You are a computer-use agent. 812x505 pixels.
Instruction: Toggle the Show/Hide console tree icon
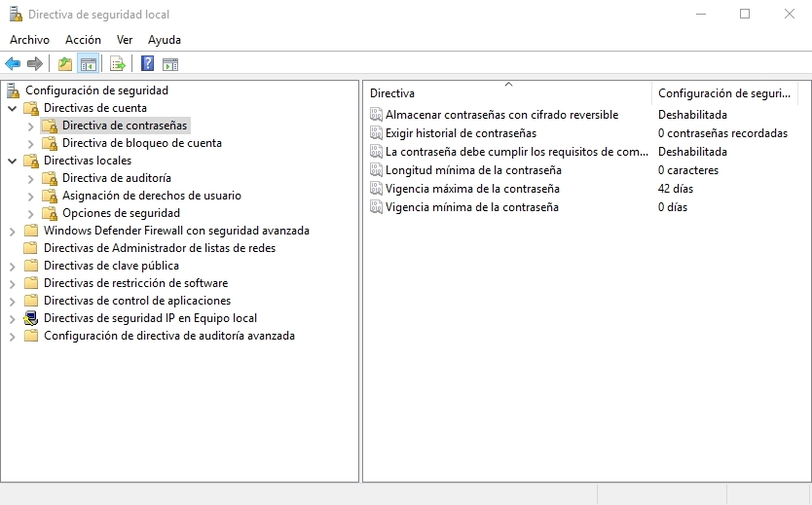click(88, 64)
